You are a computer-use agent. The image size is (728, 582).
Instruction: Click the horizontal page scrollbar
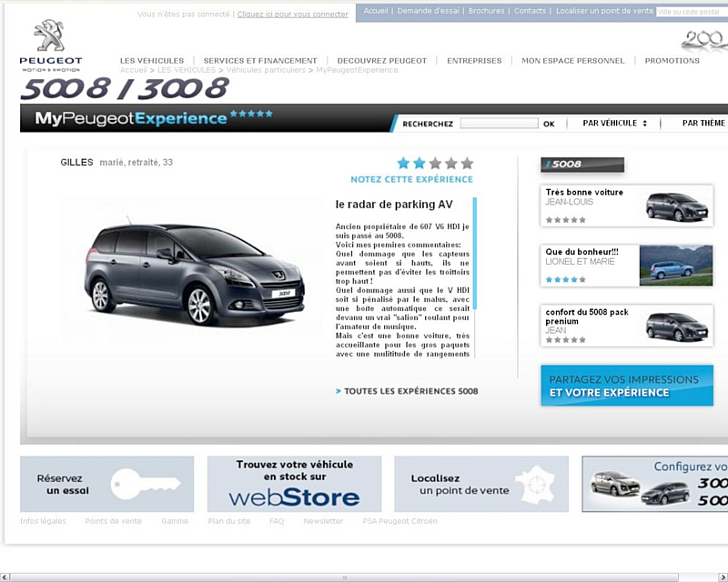click(345, 577)
